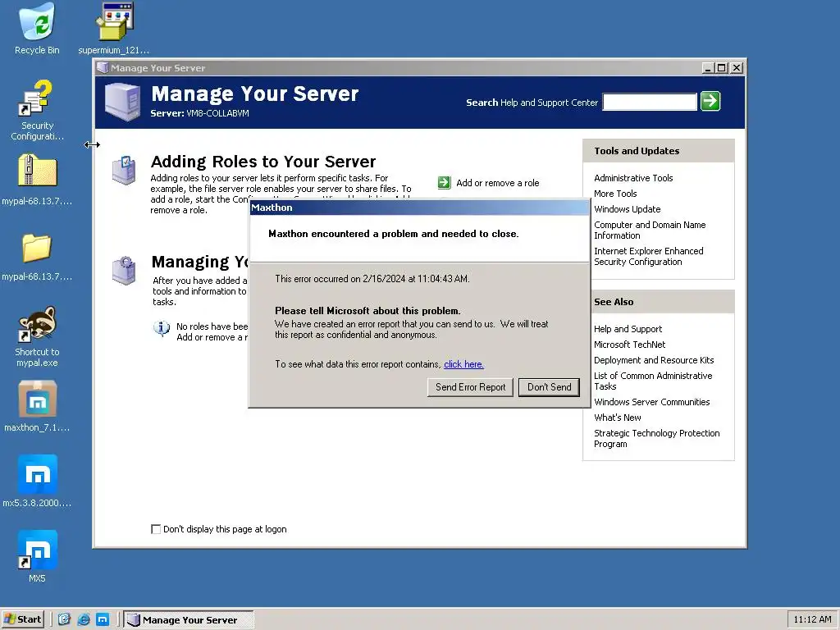Click the Server: VM8-COLLABVM text
The image size is (840, 630).
(199, 113)
